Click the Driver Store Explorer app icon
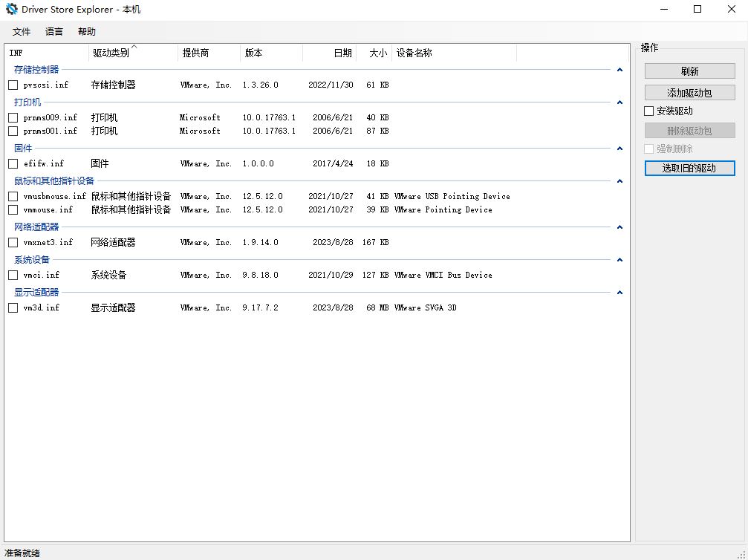 [x=11, y=10]
